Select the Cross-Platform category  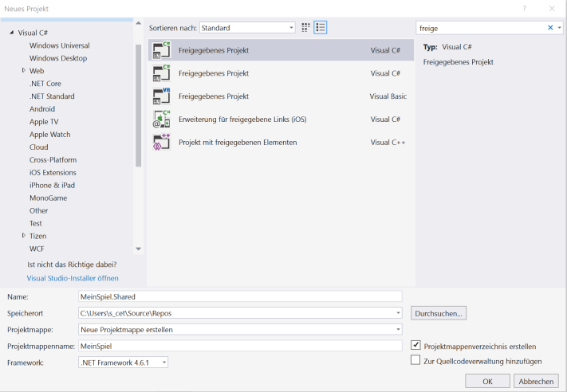click(53, 159)
